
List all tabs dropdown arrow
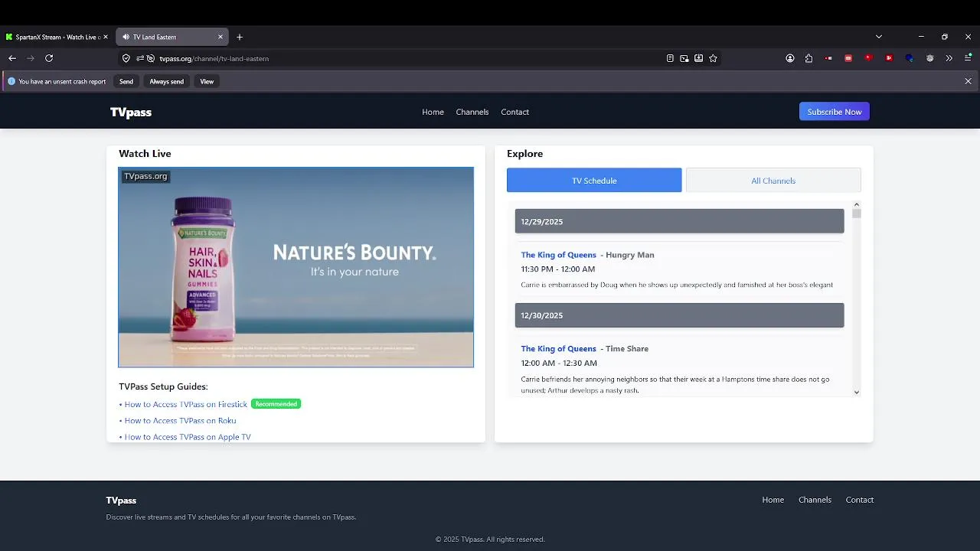click(x=879, y=37)
